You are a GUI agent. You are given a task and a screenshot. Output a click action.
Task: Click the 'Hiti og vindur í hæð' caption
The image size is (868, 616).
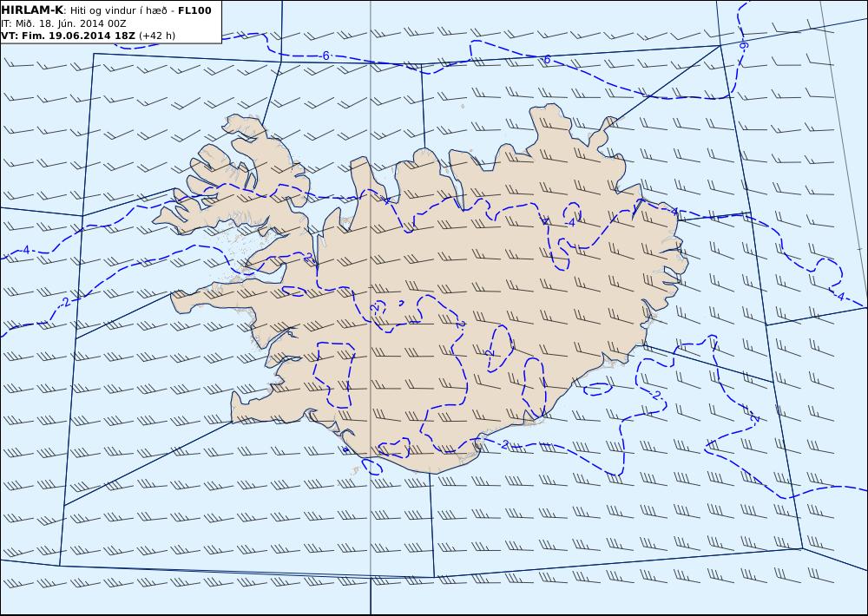[x=118, y=11]
